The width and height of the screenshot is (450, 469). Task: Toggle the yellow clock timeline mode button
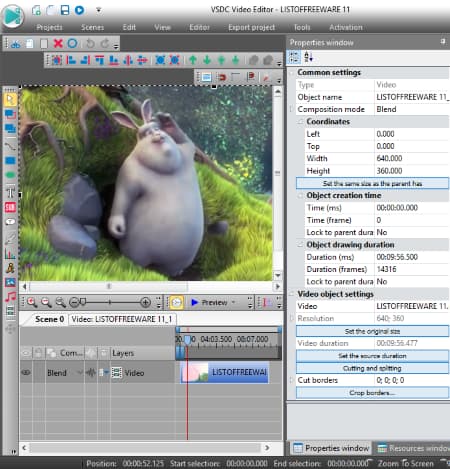(177, 302)
